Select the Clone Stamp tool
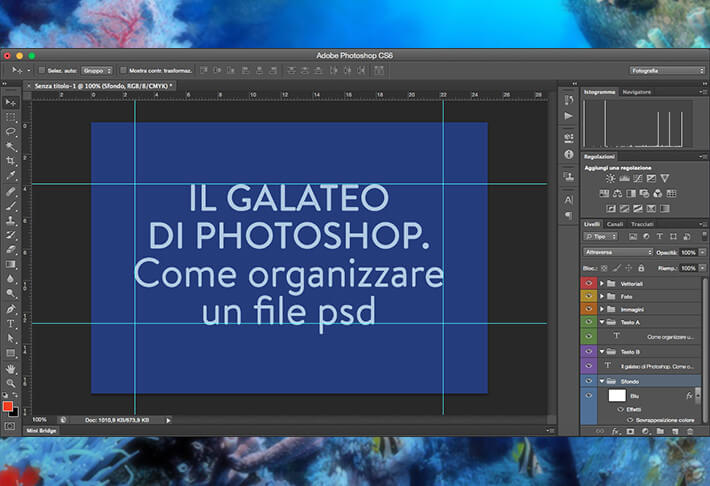 11,221
